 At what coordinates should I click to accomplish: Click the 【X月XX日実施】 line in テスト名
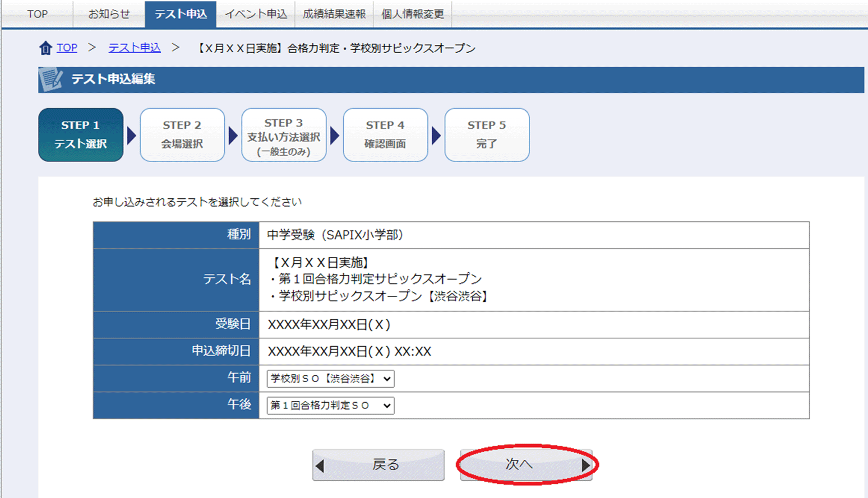[x=321, y=263]
